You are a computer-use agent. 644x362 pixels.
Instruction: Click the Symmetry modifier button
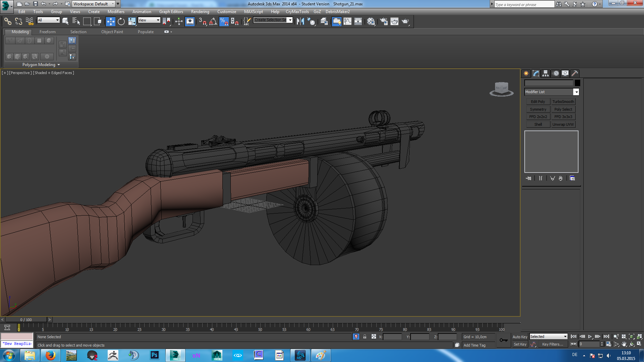click(538, 109)
